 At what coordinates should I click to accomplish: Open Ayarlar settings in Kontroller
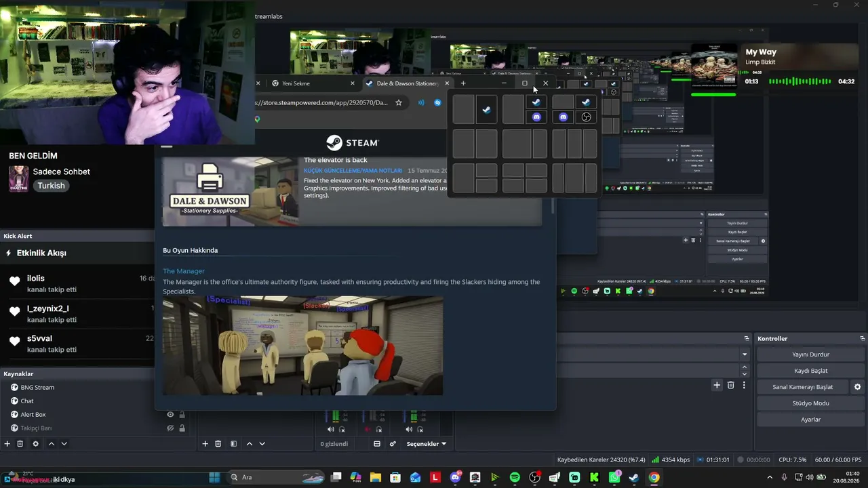810,420
